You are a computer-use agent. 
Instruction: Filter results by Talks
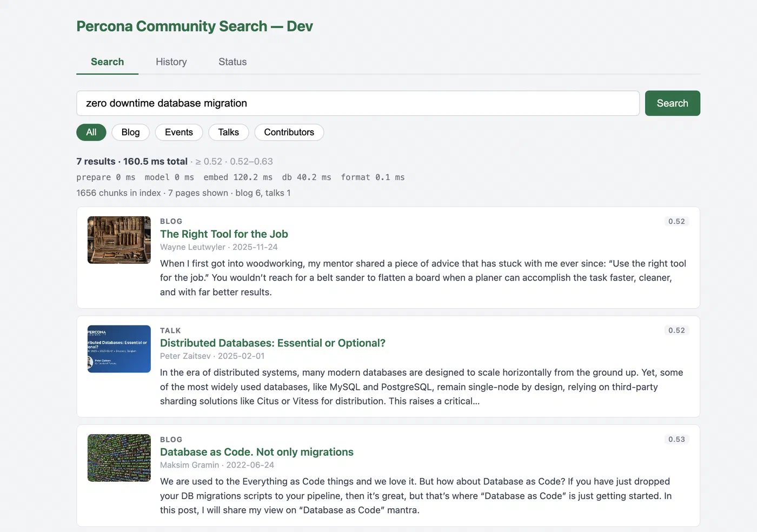click(x=229, y=132)
